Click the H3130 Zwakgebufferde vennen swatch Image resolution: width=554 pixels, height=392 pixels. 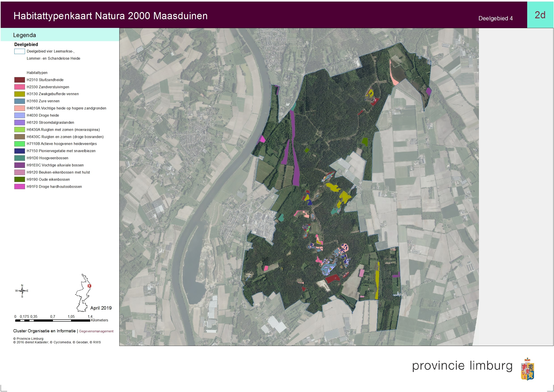20,94
